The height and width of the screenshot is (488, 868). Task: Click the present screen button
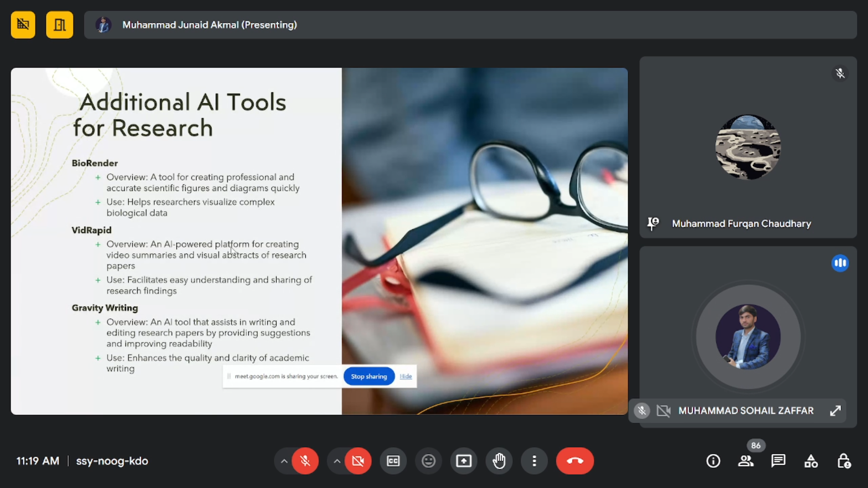(464, 461)
